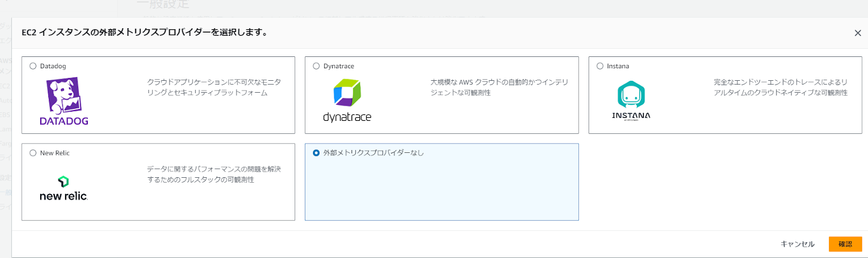Screen dimensions: 868x258
Task: Click the New Relic card label
Action: pyautogui.click(x=55, y=153)
